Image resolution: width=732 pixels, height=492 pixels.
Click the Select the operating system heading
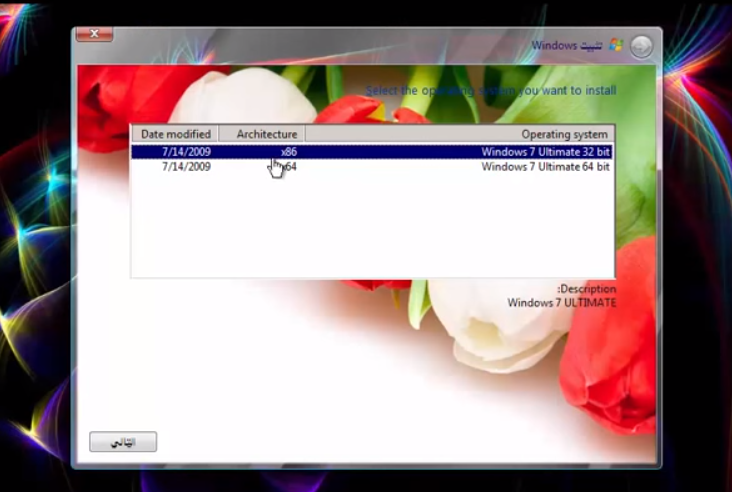491,91
